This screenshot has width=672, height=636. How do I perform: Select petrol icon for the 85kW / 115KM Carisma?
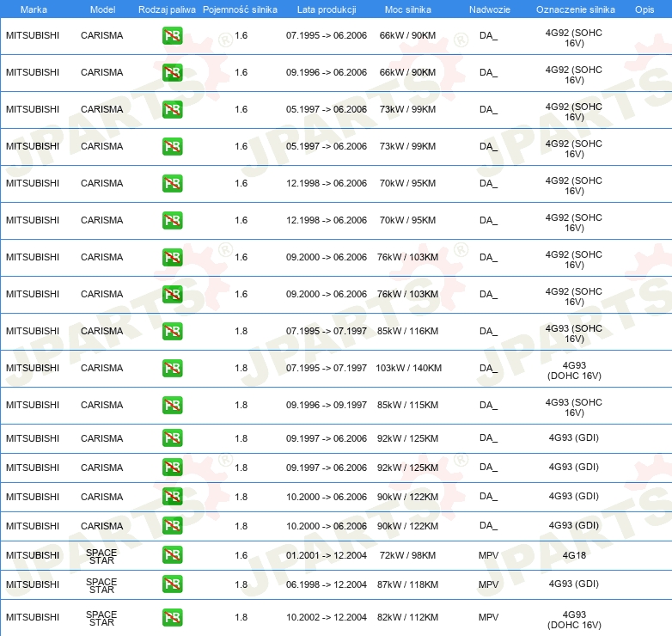(172, 406)
